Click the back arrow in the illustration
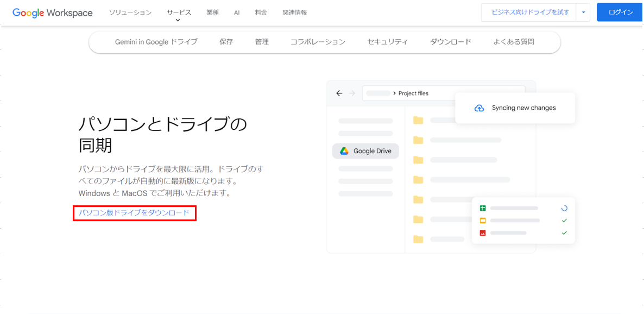 339,93
